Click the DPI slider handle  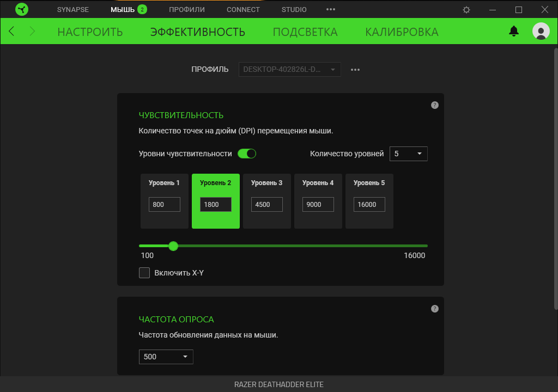coord(173,246)
